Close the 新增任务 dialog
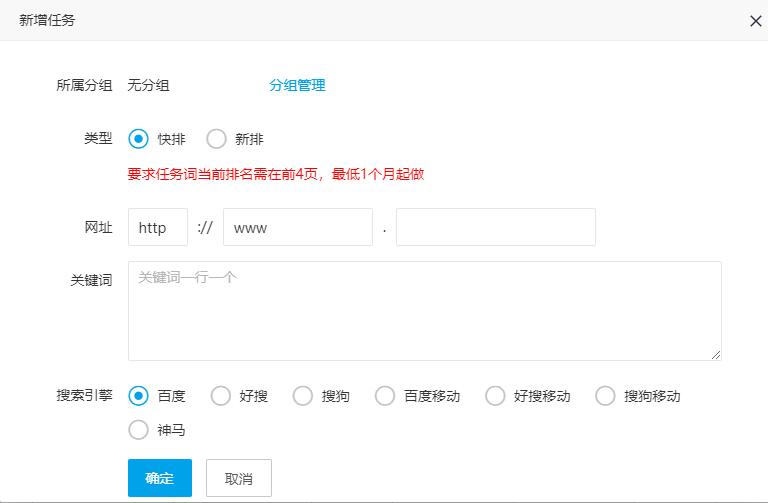Screen dimensions: 768x503 755,21
